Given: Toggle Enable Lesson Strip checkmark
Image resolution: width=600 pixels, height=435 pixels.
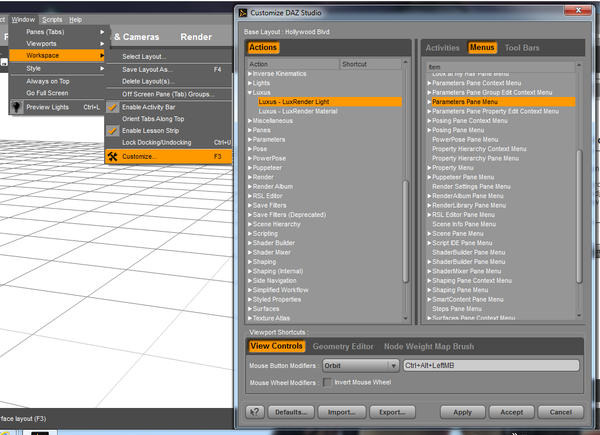Looking at the screenshot, I should click(112, 131).
